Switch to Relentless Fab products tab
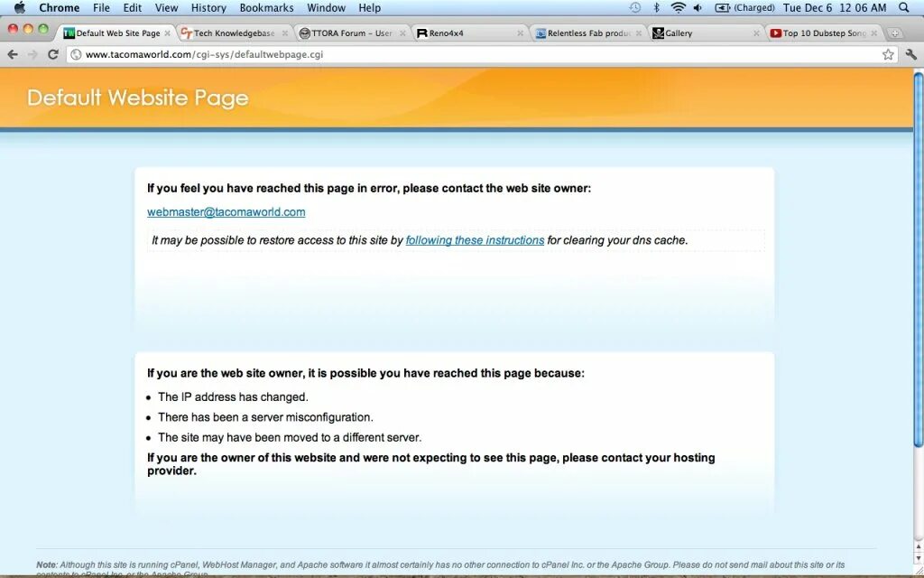 click(x=588, y=33)
